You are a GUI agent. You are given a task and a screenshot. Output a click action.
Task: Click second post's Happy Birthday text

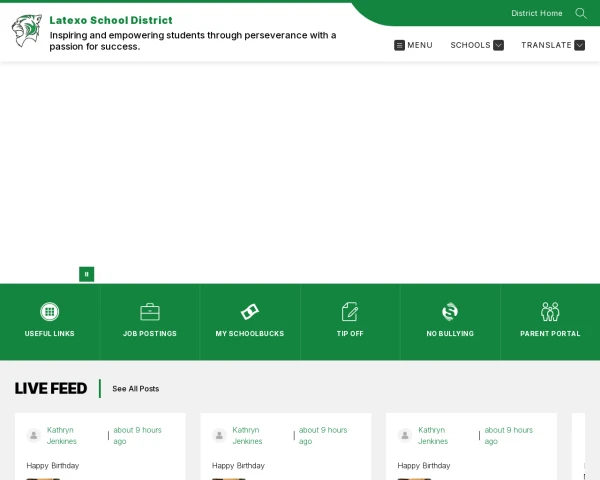coord(238,466)
